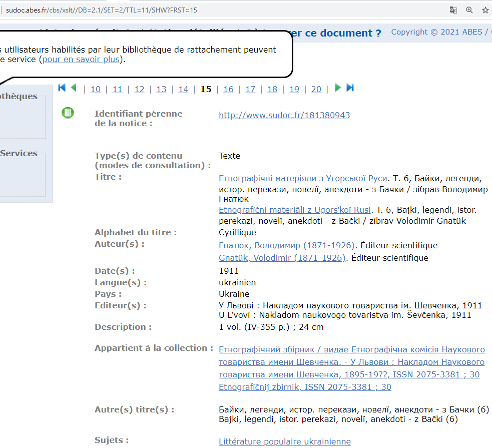Click next record green arrow
This screenshot has height=448, width=492.
tap(338, 88)
